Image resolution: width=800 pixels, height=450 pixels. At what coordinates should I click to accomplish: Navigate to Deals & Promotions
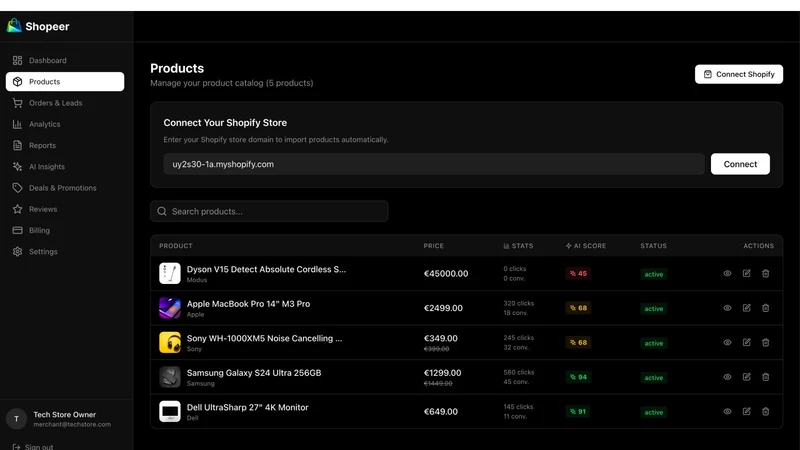65,188
